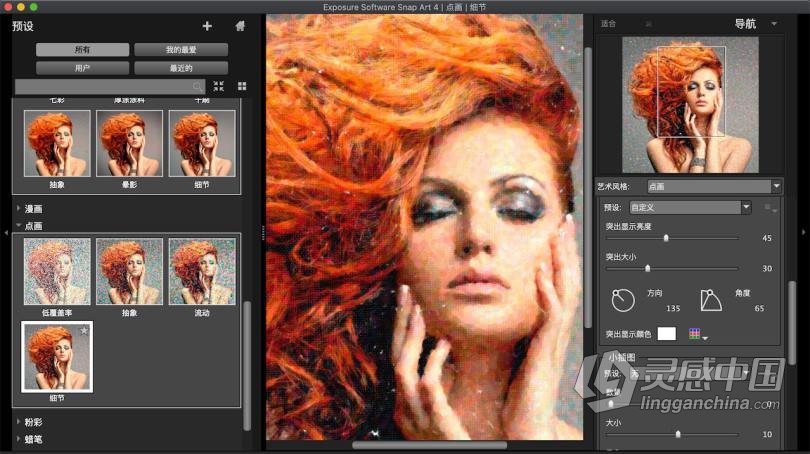
Task: Click the small zoom icon next to 适合
Action: (649, 24)
